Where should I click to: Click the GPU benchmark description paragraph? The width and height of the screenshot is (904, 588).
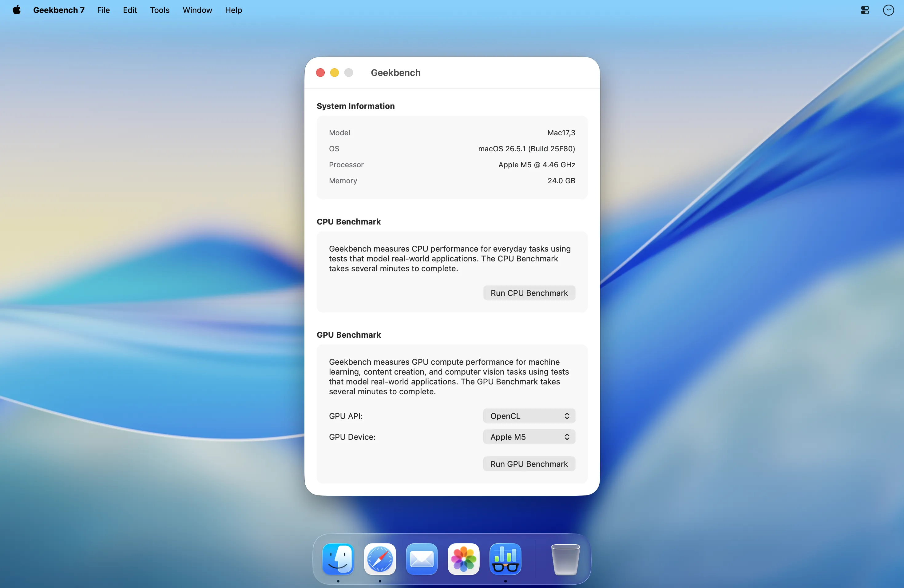pos(449,376)
